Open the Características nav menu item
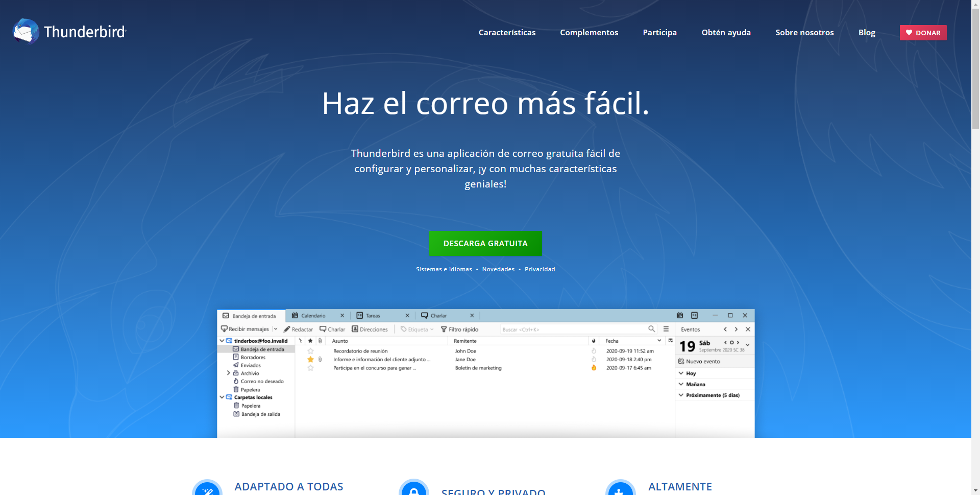Screen dimensions: 980x495 (x=507, y=32)
